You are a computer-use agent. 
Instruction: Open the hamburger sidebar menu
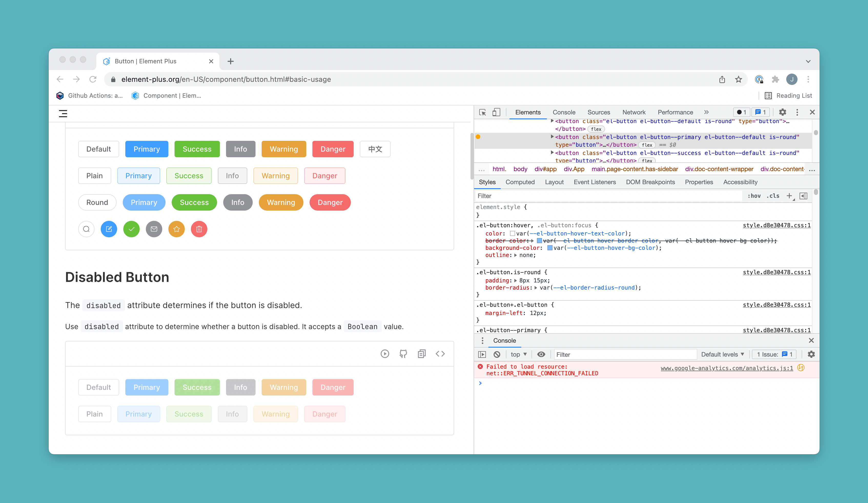[63, 113]
